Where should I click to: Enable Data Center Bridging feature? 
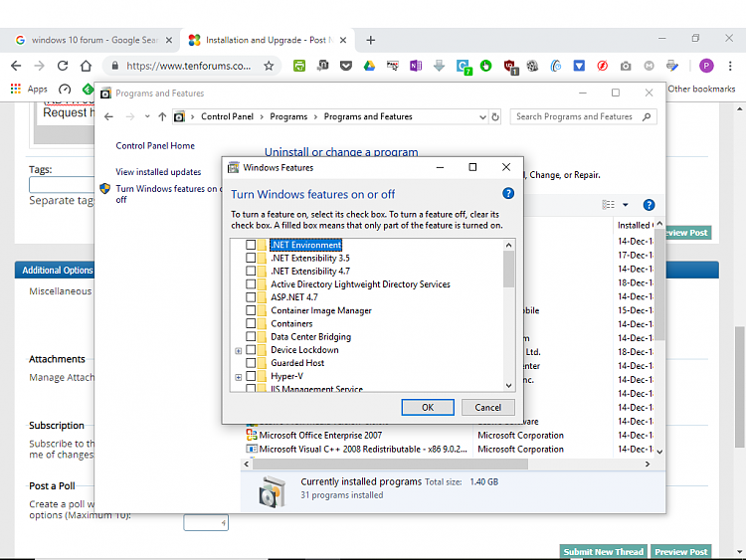click(x=251, y=336)
